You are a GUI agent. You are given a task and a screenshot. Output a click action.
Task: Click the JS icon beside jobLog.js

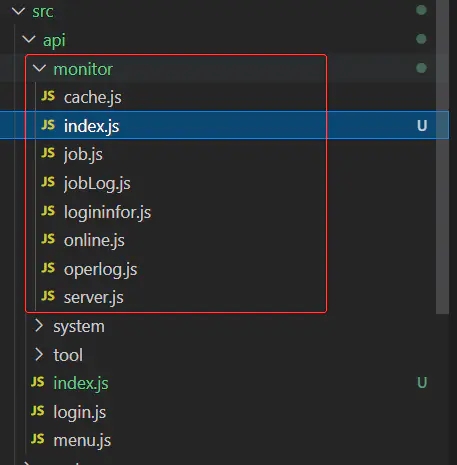pos(48,183)
